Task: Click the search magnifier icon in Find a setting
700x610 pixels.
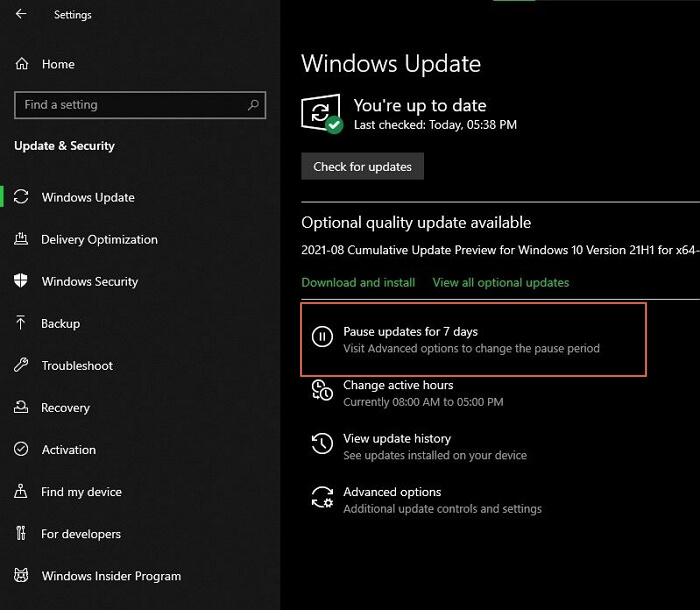Action: tap(253, 105)
